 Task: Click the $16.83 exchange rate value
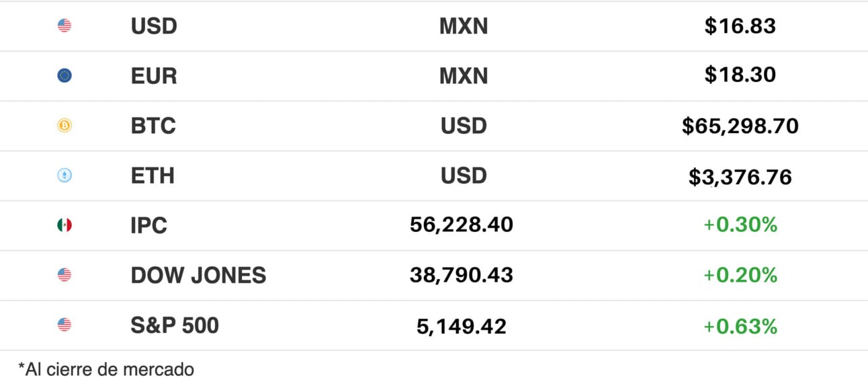tap(740, 26)
